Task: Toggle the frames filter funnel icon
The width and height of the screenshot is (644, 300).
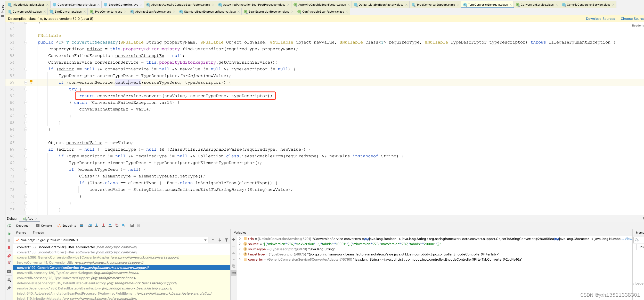Action: pos(226,240)
